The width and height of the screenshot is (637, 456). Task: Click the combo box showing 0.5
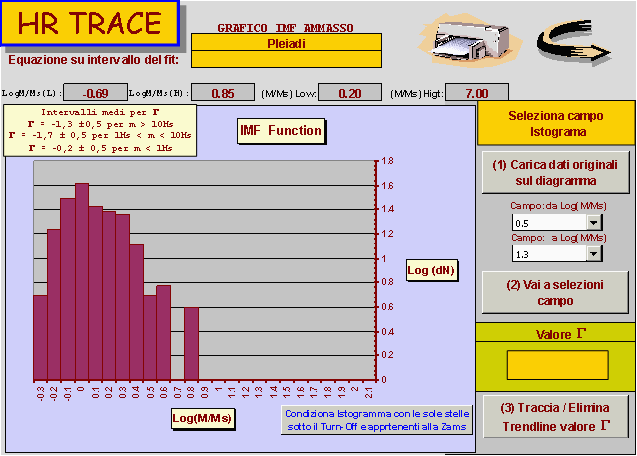557,223
